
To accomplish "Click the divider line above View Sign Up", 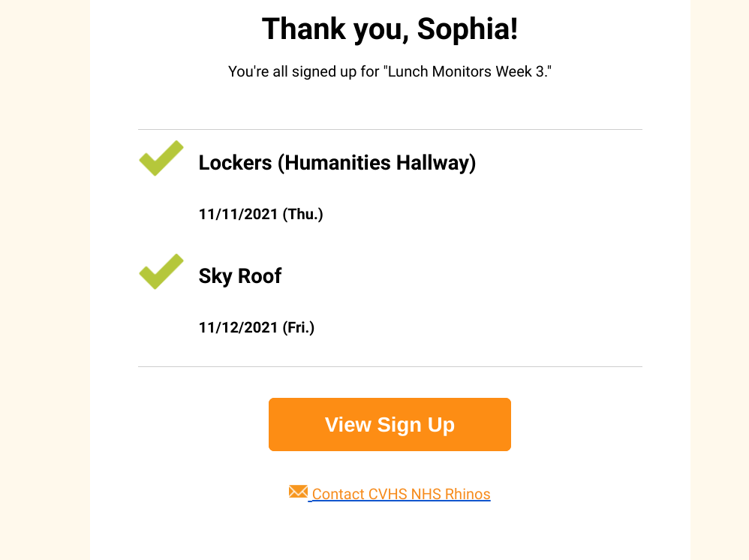I will pyautogui.click(x=390, y=367).
